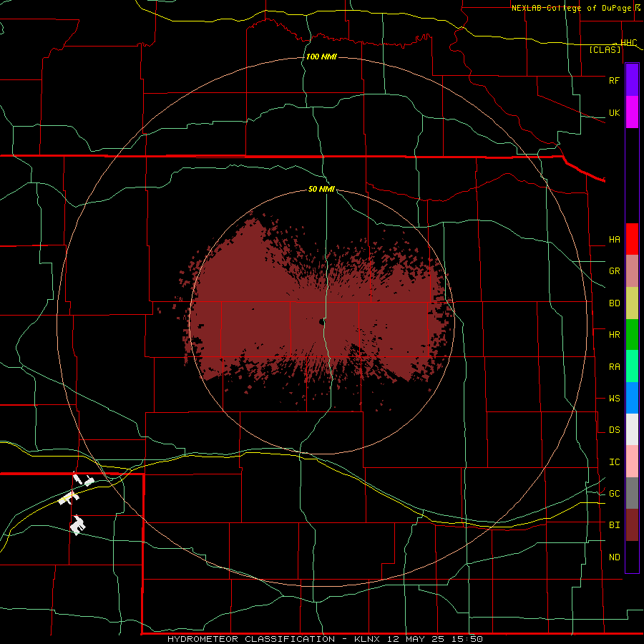Click the HYDROMETEOR CLASSIFICATION title text
The width and height of the screenshot is (644, 644).
[x=251, y=639]
